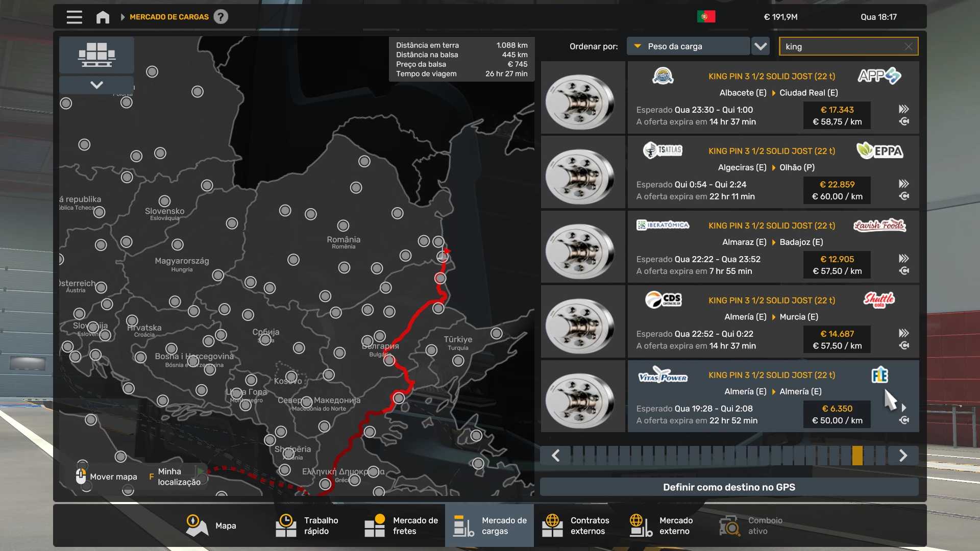Click route icon on Almería–Murcia offer
This screenshot has height=551, width=980.
(903, 346)
